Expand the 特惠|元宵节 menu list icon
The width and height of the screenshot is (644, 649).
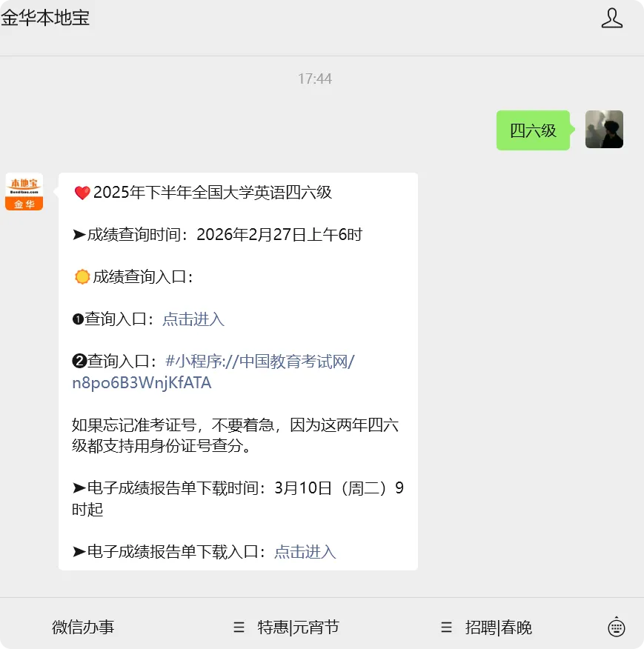pyautogui.click(x=239, y=627)
